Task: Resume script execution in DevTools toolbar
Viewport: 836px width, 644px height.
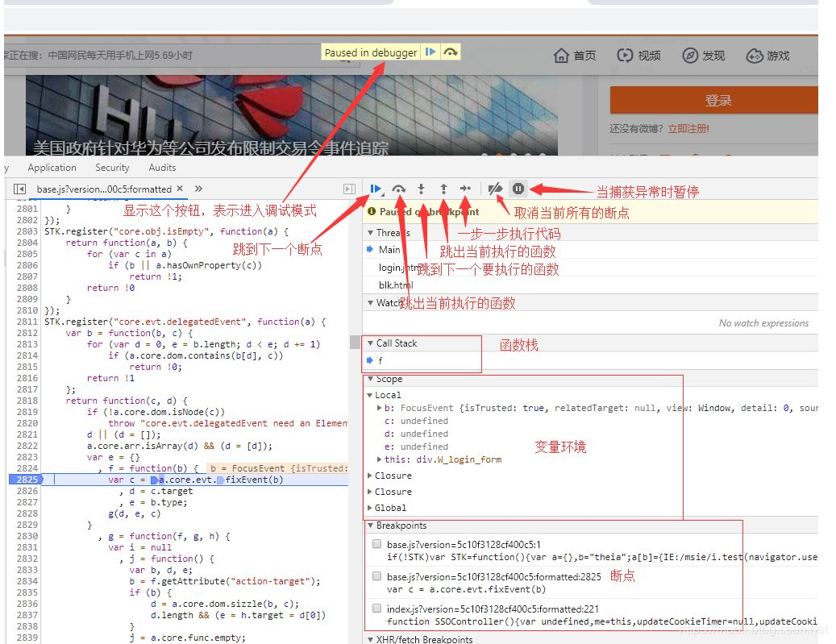Action: coord(376,189)
